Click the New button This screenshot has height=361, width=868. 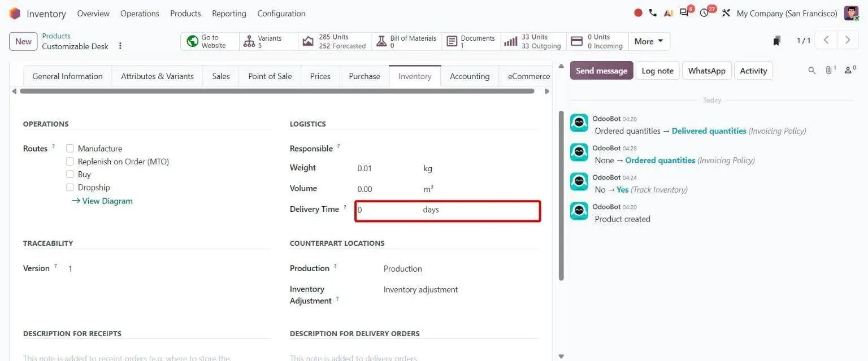point(23,41)
